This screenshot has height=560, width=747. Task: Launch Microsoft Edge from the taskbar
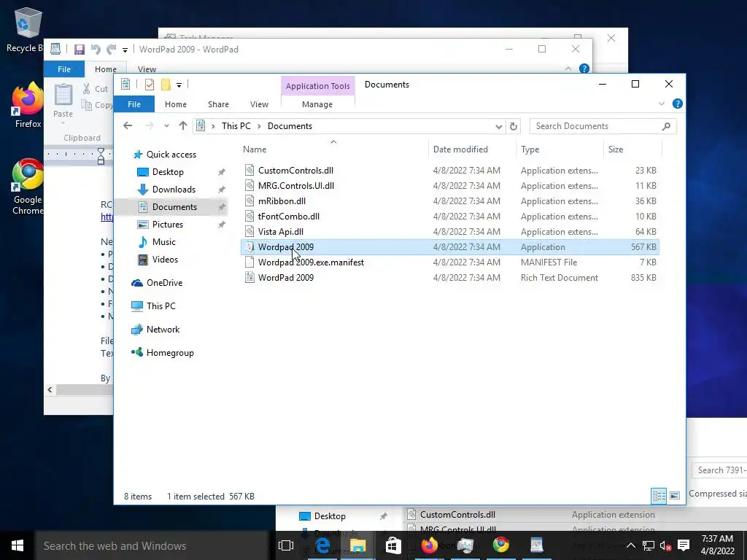[x=322, y=545]
